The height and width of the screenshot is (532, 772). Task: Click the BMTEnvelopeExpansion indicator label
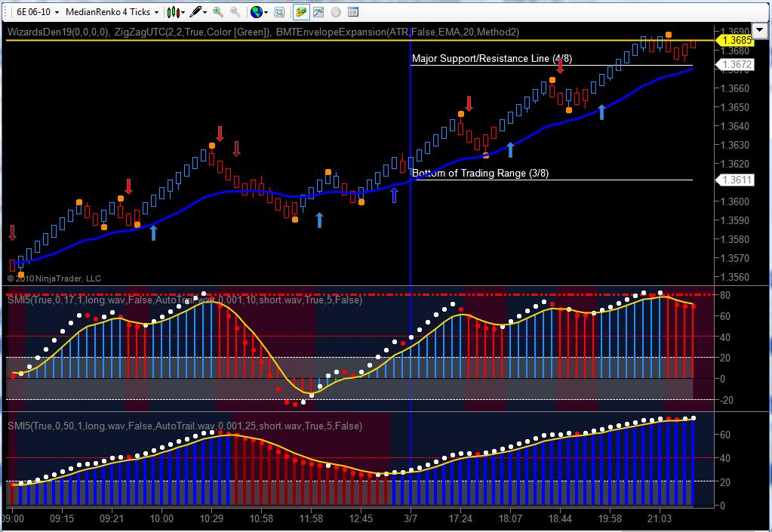(x=398, y=32)
